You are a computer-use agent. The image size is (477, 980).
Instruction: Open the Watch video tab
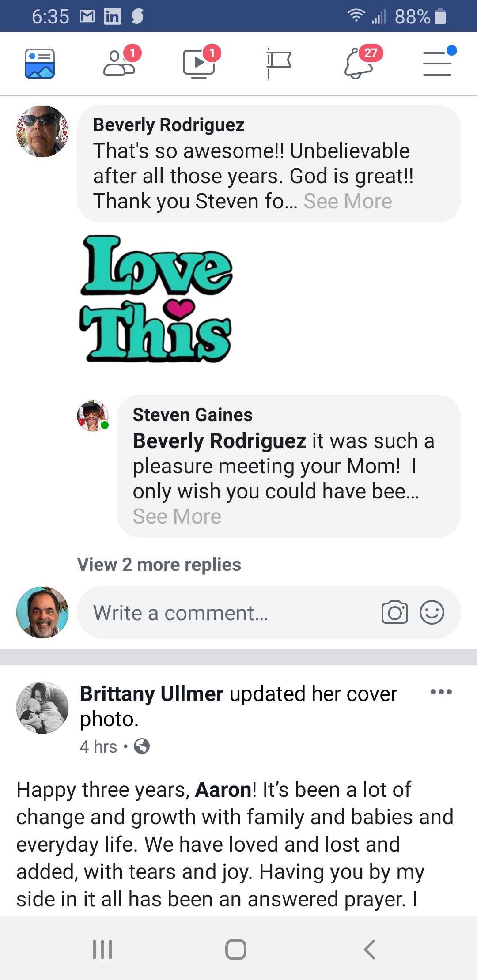tap(199, 64)
